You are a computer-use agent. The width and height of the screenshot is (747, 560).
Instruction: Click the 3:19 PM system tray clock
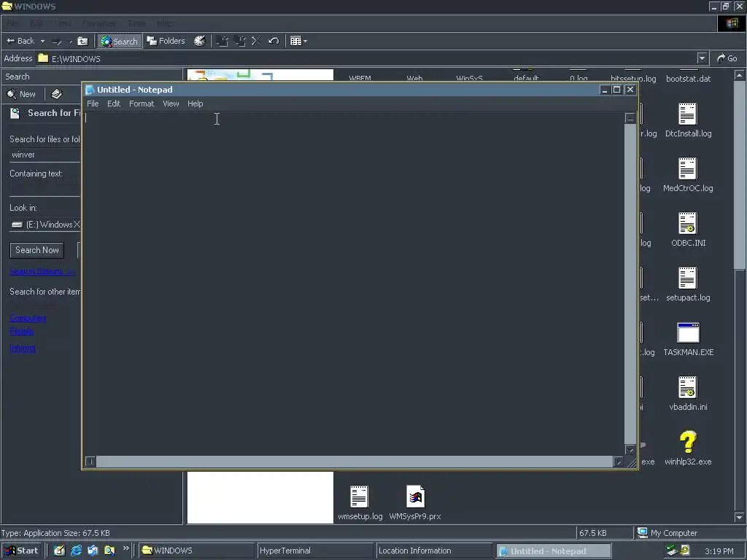click(x=719, y=551)
